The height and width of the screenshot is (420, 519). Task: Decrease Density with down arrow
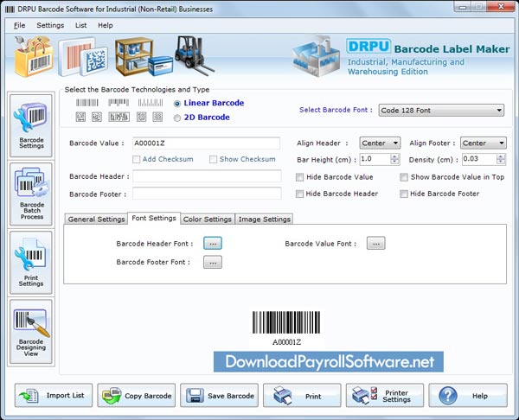pyautogui.click(x=501, y=162)
